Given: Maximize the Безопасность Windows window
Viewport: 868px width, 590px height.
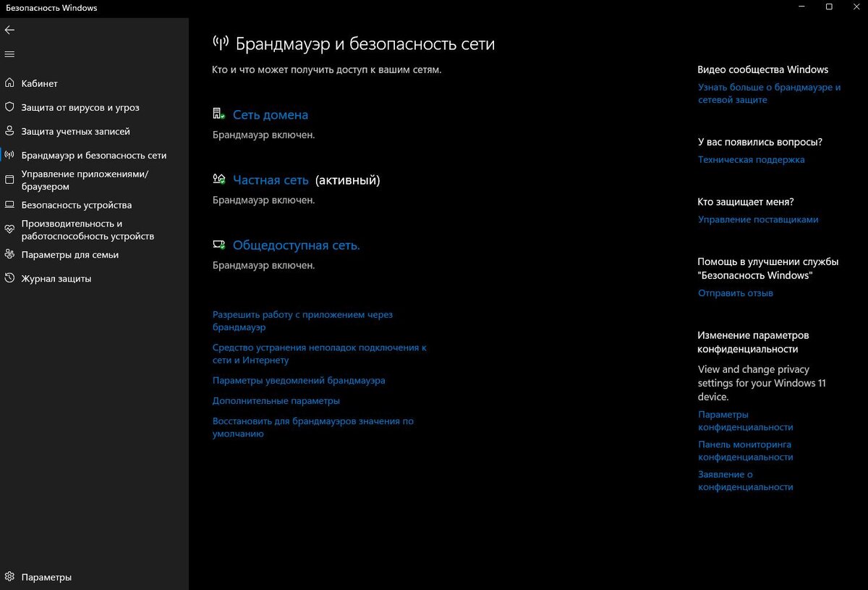Looking at the screenshot, I should coord(829,7).
